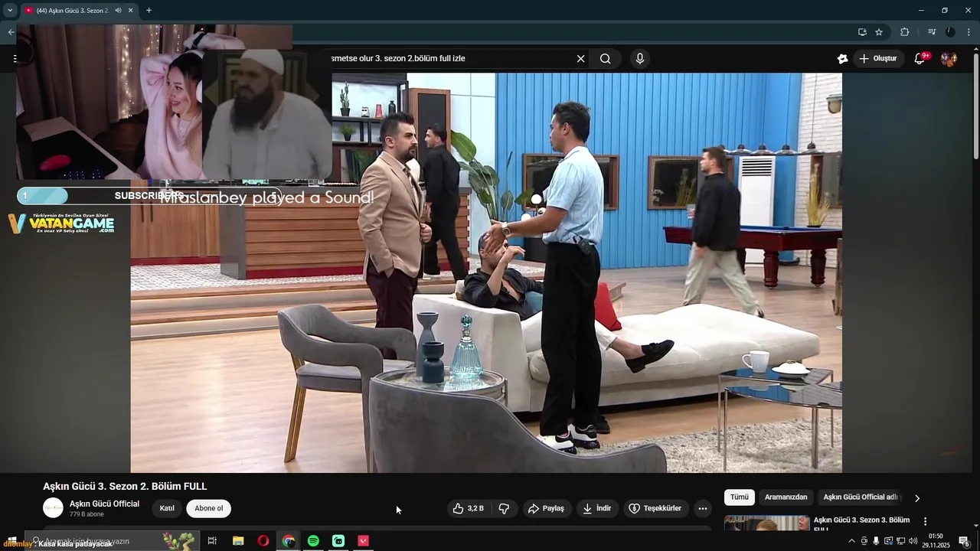
Task: Open the red app icon on the taskbar
Action: (364, 541)
